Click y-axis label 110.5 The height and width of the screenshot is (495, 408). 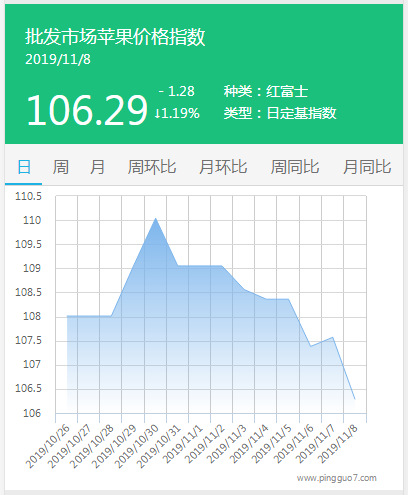(x=28, y=196)
